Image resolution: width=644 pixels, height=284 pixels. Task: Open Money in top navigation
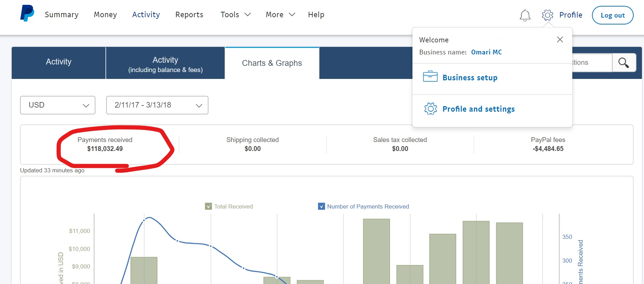pos(105,14)
